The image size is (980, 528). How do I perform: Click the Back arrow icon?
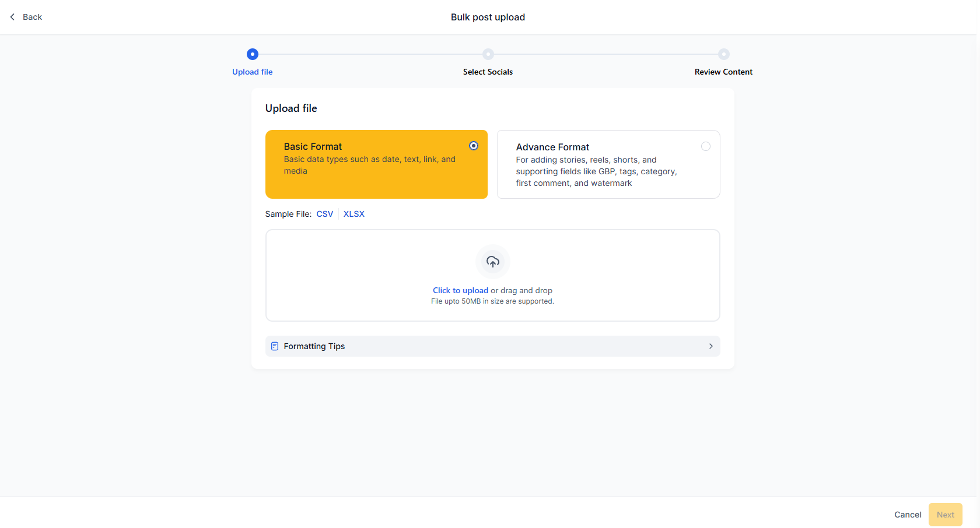[12, 17]
